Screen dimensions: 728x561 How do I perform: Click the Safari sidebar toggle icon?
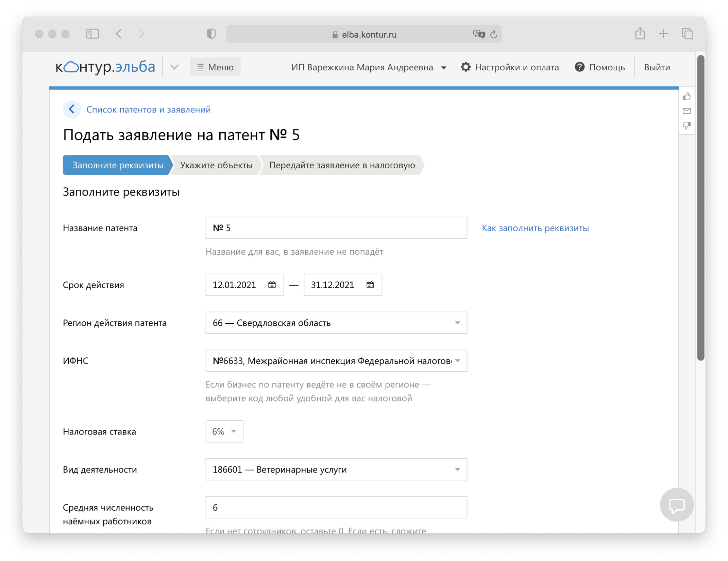point(92,34)
